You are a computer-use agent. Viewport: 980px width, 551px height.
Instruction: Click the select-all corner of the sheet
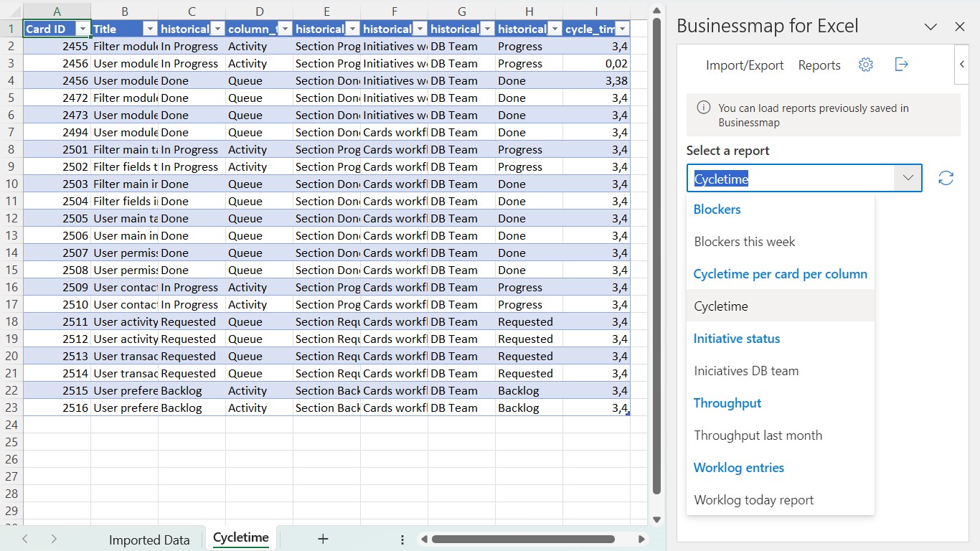(x=11, y=11)
